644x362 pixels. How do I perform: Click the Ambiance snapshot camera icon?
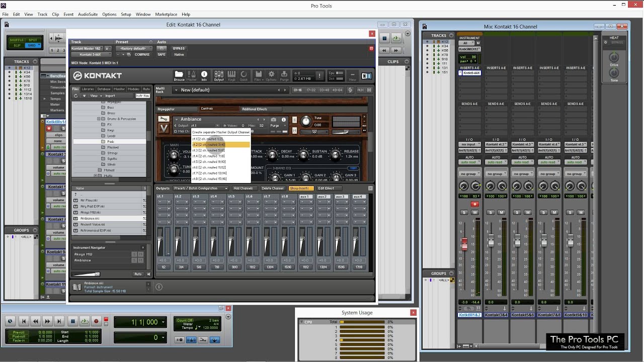point(273,119)
